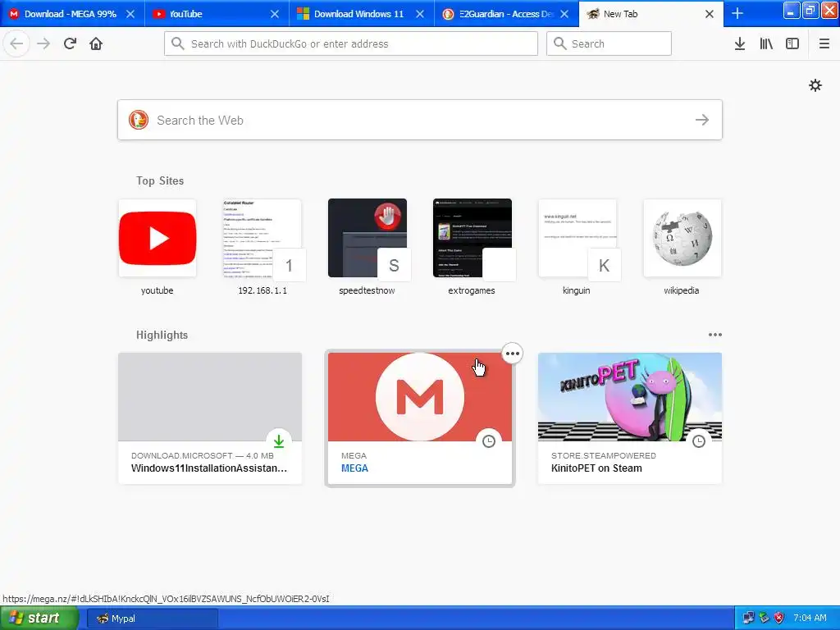Reload the current page

[x=70, y=43]
